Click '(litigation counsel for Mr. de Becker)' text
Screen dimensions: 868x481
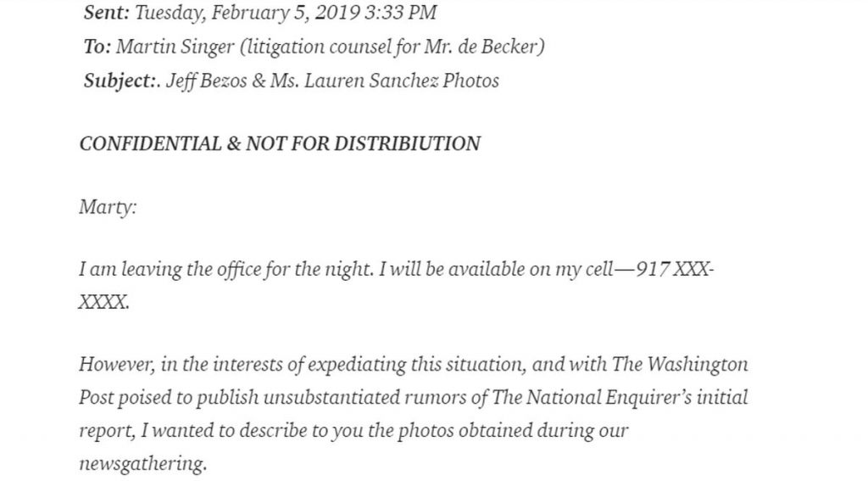(x=392, y=48)
